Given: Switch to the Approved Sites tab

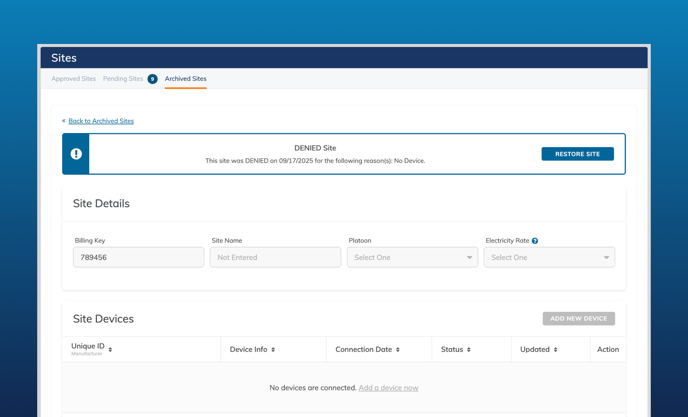Looking at the screenshot, I should [74, 79].
